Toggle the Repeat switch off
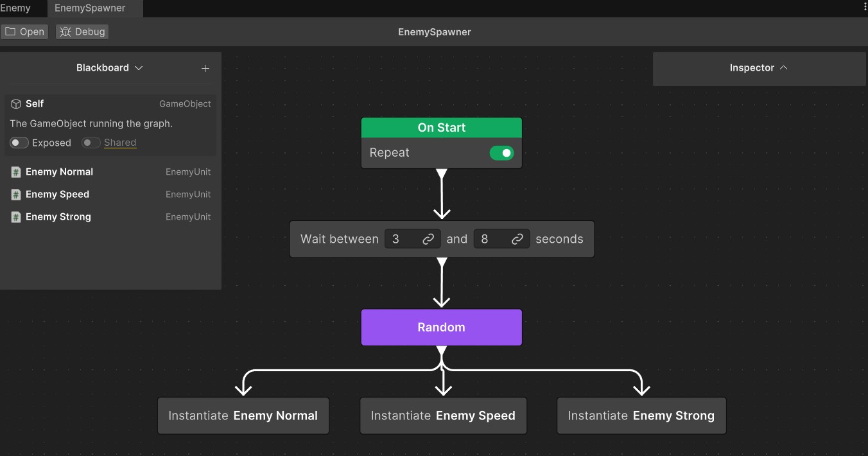Image resolution: width=868 pixels, height=456 pixels. [x=502, y=153]
